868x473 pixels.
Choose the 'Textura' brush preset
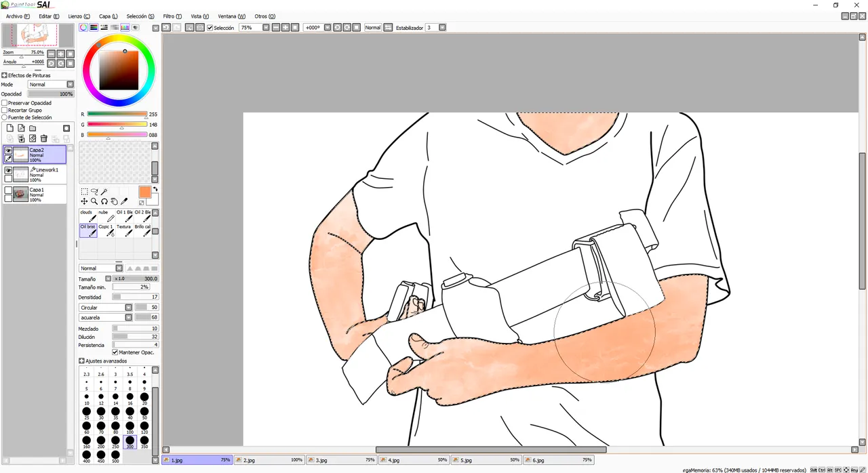(x=124, y=230)
